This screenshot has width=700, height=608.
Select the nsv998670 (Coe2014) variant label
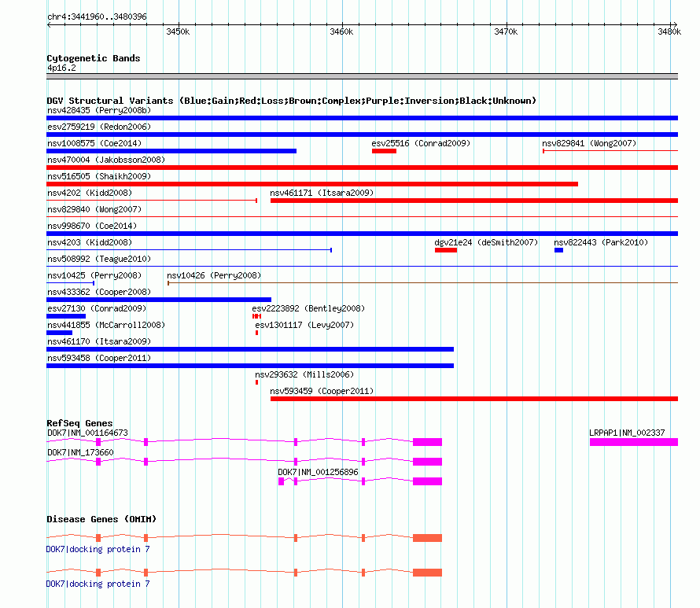[x=92, y=226]
